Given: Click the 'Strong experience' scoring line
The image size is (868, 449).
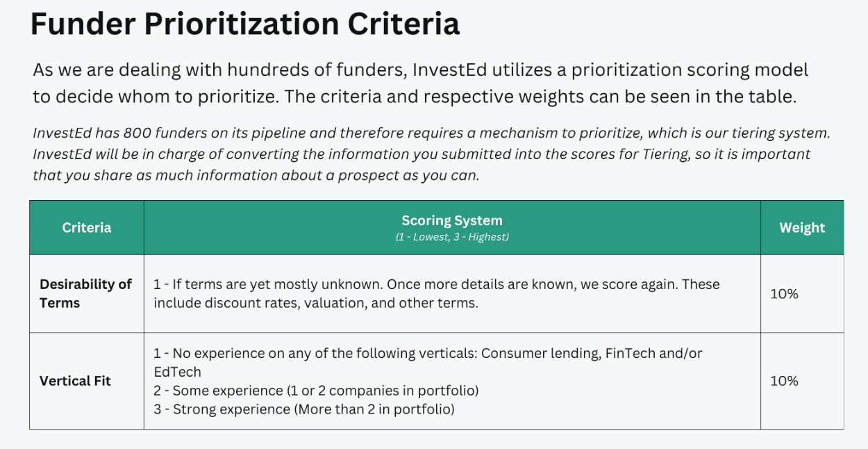Looking at the screenshot, I should coord(304,409).
